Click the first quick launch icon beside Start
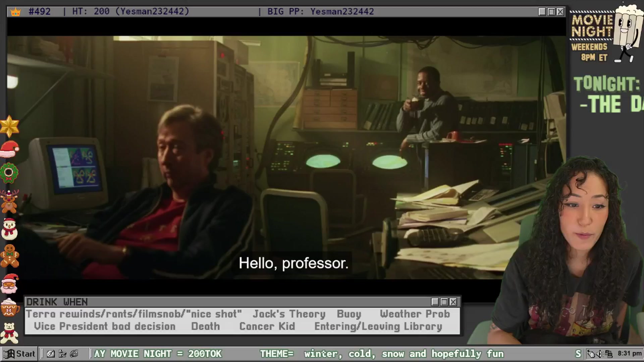Image resolution: width=644 pixels, height=362 pixels. (x=50, y=354)
